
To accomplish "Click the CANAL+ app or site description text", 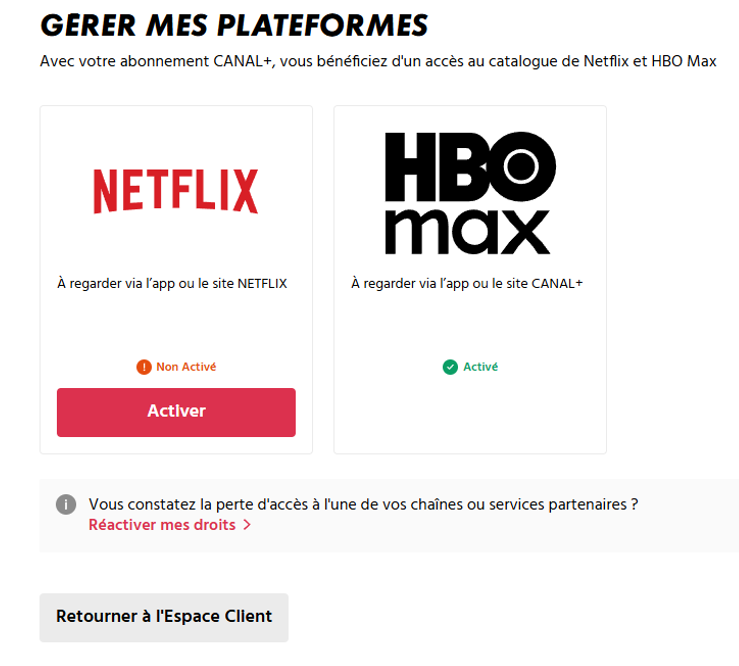I will (467, 284).
